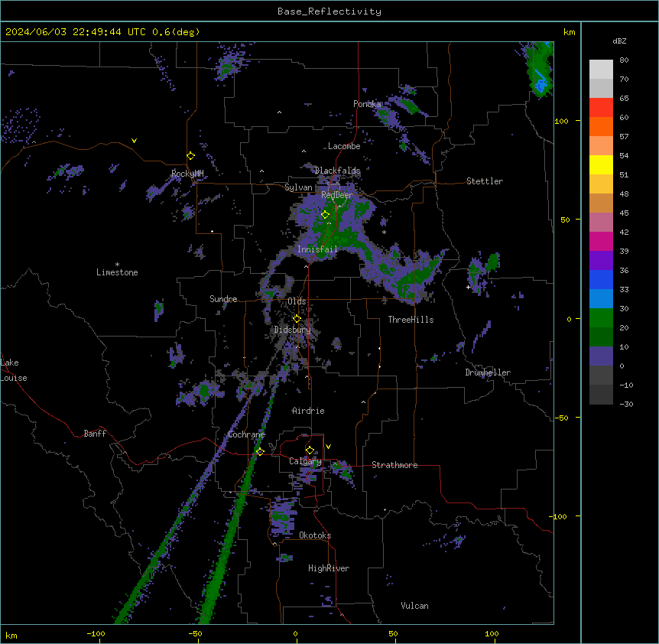Pick the magenta 39-42 dBZ legend swatch
Screen dimensions: 659x644
click(x=601, y=241)
